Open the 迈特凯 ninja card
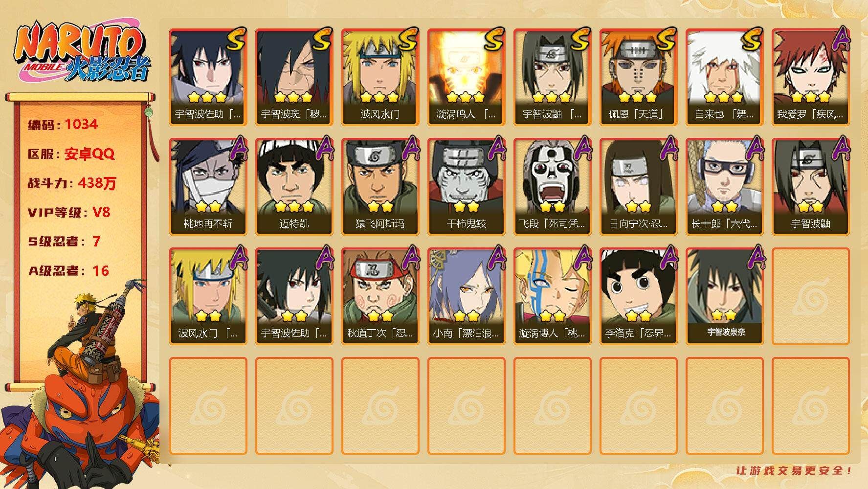868x489 pixels. point(294,187)
